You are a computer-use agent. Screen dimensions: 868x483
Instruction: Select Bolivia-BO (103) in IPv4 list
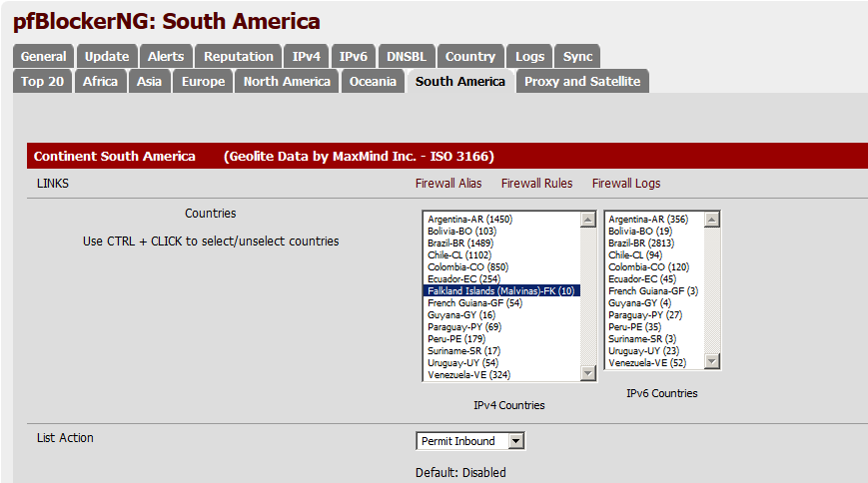(x=501, y=232)
